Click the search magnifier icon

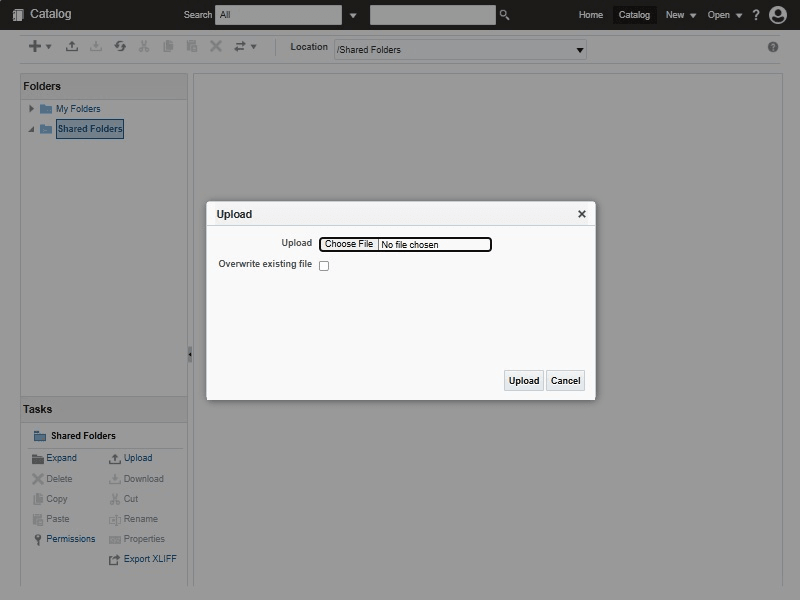pyautogui.click(x=505, y=15)
